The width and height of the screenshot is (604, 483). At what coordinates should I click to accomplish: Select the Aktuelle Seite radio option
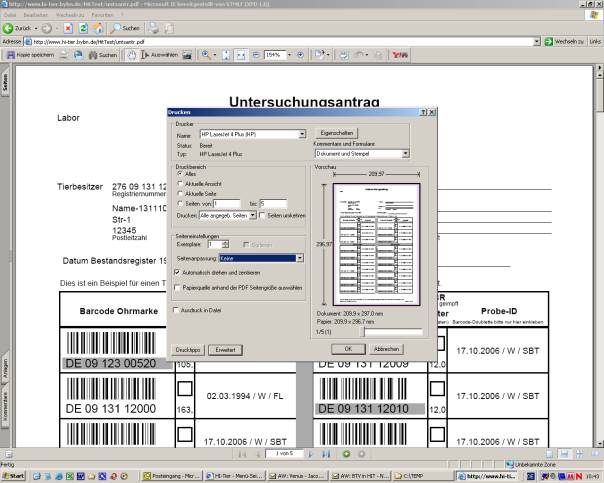(x=180, y=193)
